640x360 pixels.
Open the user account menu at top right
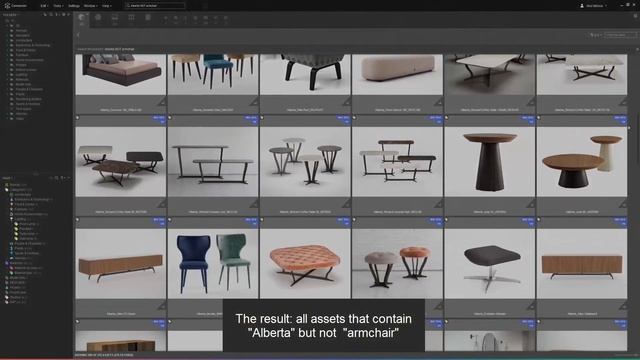(593, 6)
